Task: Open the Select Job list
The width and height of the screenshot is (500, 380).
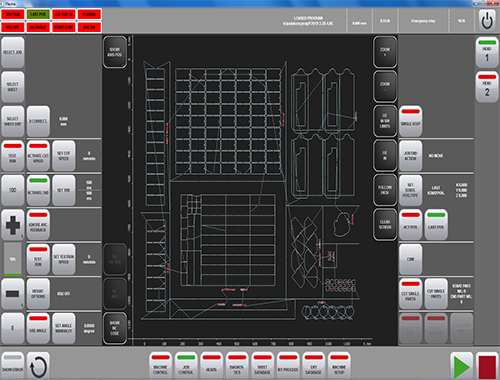Action: click(x=13, y=52)
